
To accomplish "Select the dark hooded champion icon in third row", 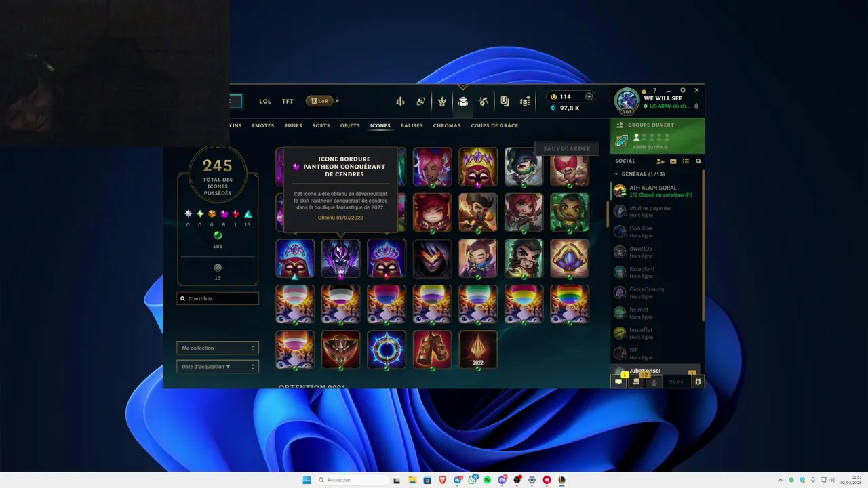I will pyautogui.click(x=432, y=258).
